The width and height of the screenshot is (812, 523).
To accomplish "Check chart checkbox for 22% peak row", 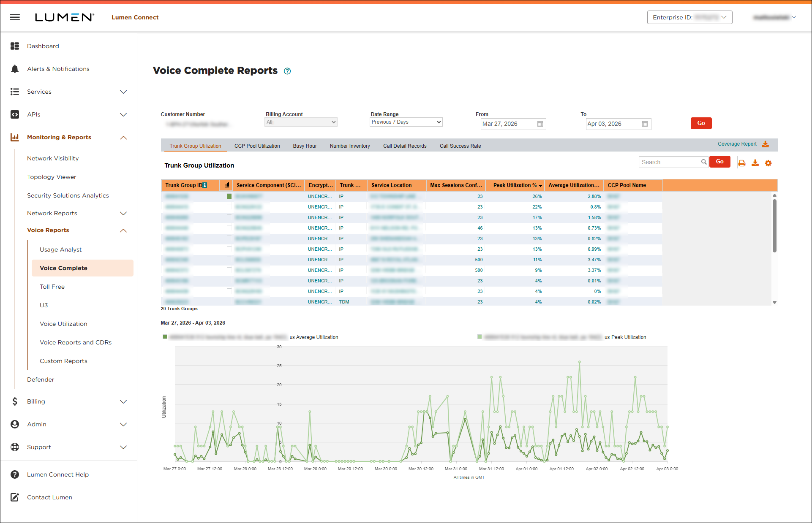I will tap(229, 207).
